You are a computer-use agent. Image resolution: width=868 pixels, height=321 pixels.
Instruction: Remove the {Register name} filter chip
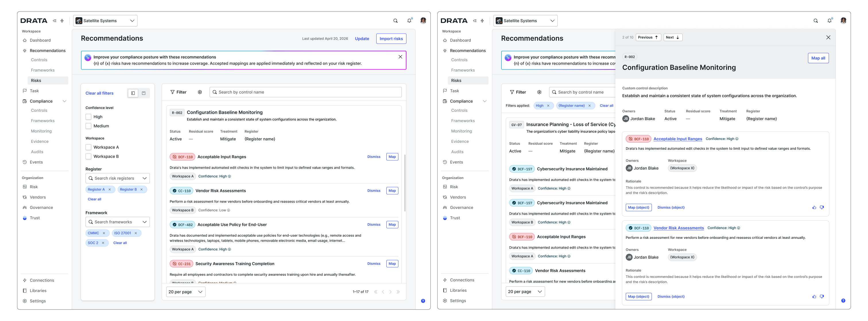click(x=589, y=105)
